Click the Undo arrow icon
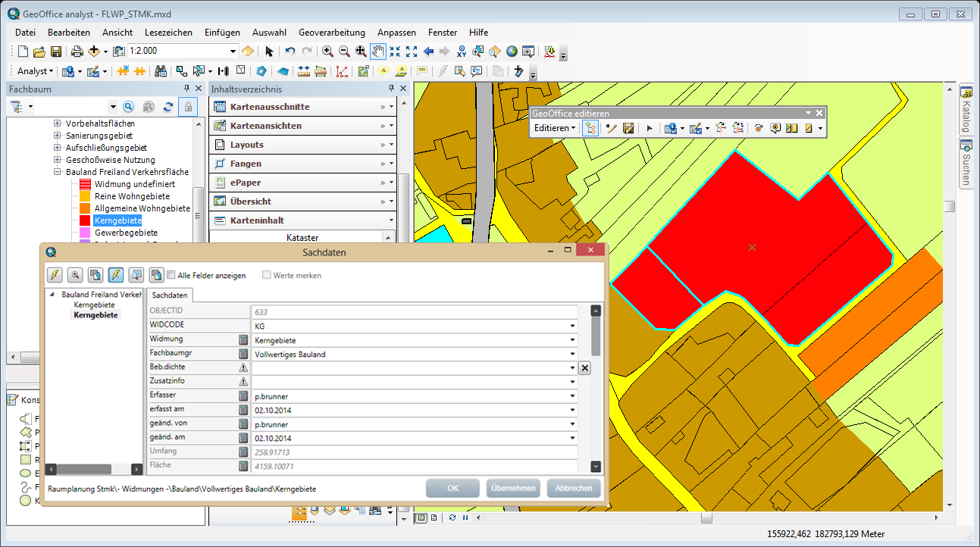980x547 pixels. [x=290, y=52]
